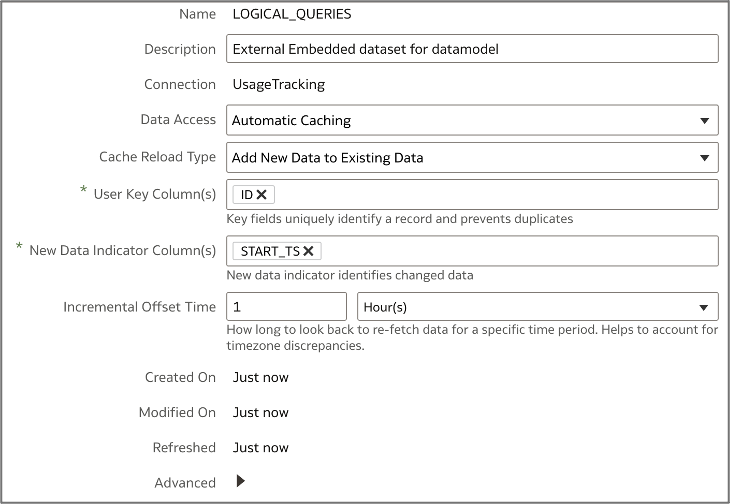Click the Incremental Offset Time number field
730x504 pixels.
click(x=286, y=307)
